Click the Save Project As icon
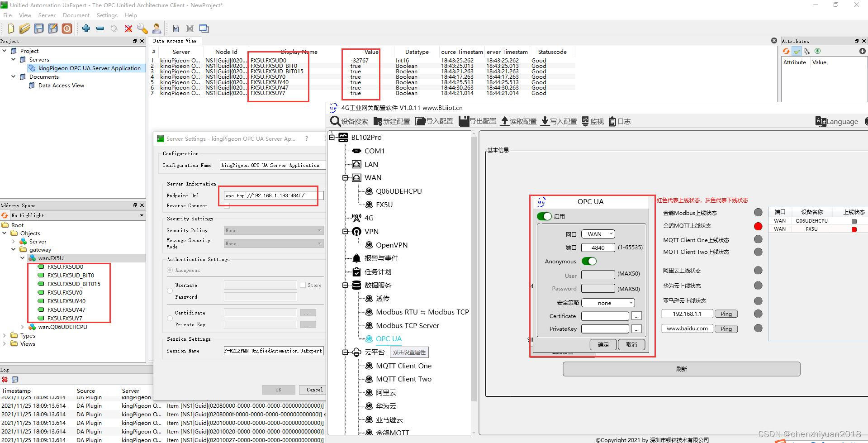This screenshot has height=443, width=868. 53,29
